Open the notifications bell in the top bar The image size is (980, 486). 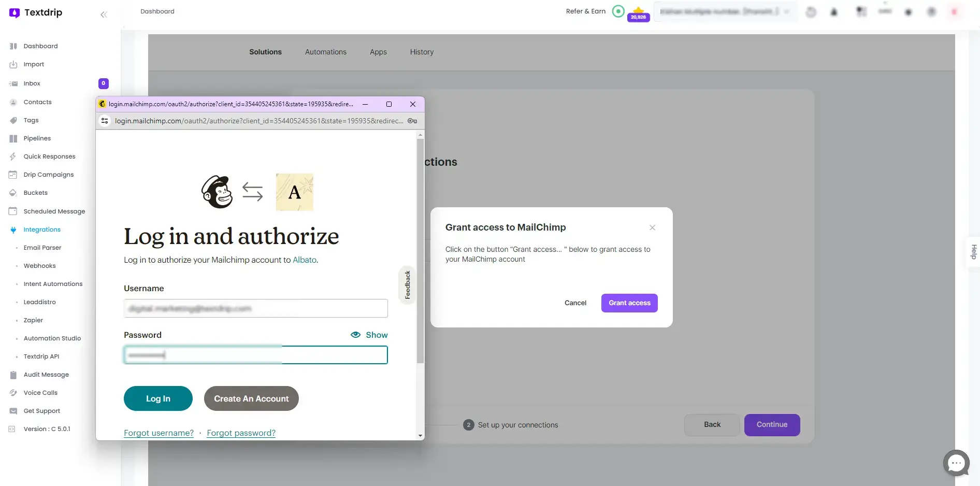coord(834,11)
